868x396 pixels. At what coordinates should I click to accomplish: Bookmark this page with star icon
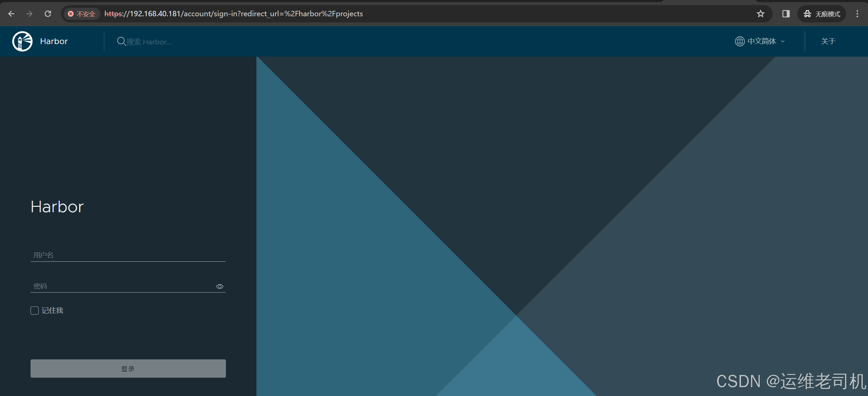(760, 14)
